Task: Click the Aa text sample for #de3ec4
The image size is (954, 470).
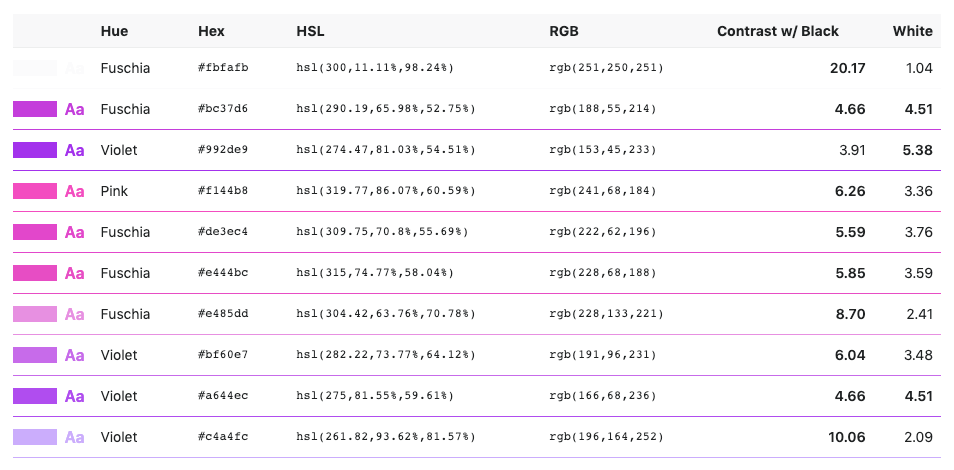Action: [x=74, y=232]
